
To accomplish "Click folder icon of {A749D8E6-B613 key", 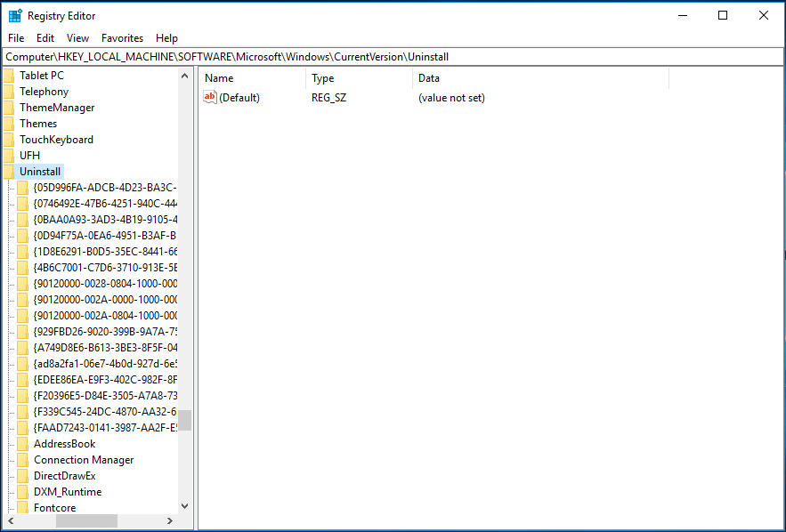I will (22, 348).
